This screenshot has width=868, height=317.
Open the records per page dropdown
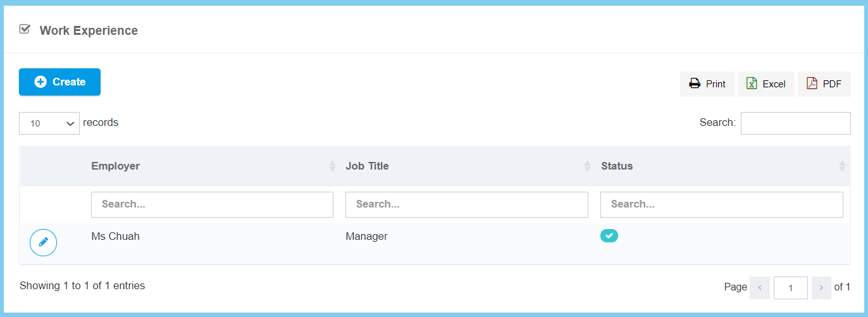49,123
